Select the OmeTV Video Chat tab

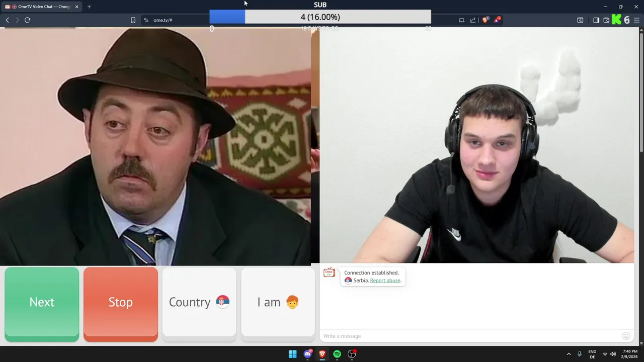point(40,7)
